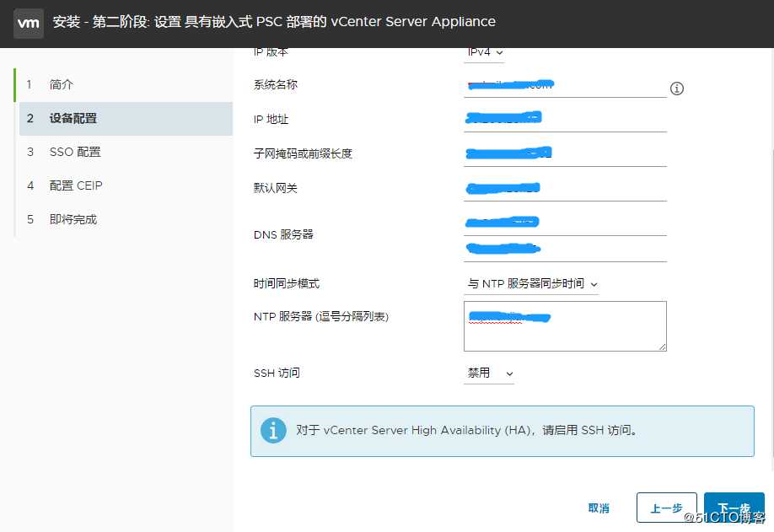
Task: Click inside the NTP 服务器 text area
Action: coord(565,326)
